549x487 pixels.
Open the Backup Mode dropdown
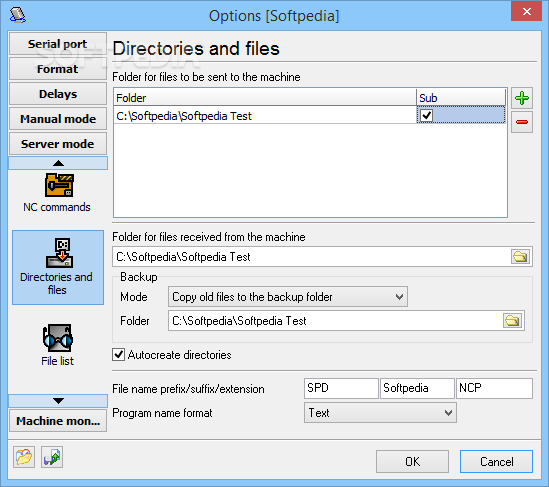[288, 297]
